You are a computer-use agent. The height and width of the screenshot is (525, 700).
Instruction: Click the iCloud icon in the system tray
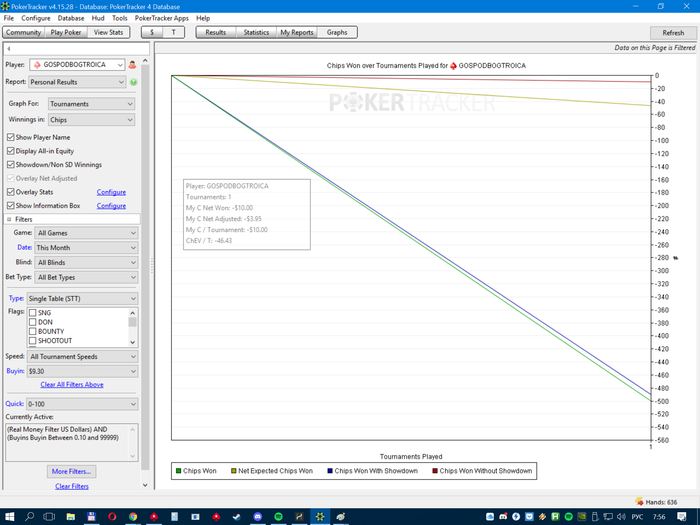tap(490, 517)
